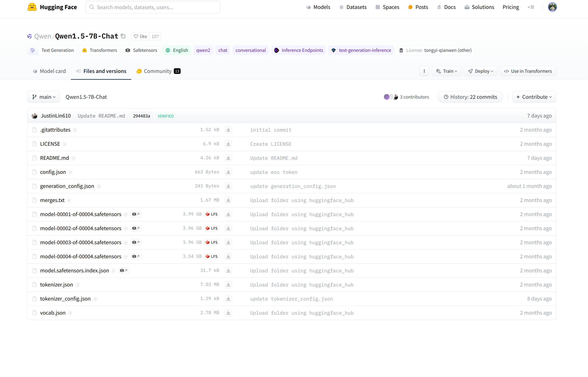
Task: Like the Qwen1.5-7B-Chat model
Action: [140, 36]
